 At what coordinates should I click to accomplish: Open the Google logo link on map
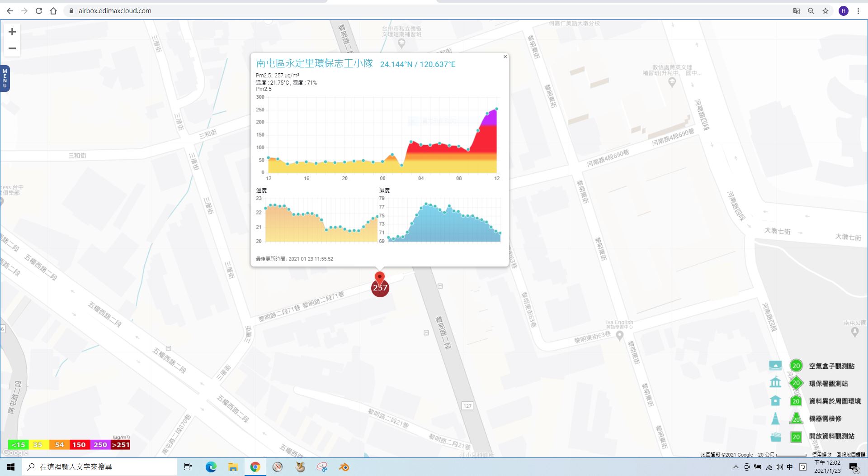pos(16,452)
